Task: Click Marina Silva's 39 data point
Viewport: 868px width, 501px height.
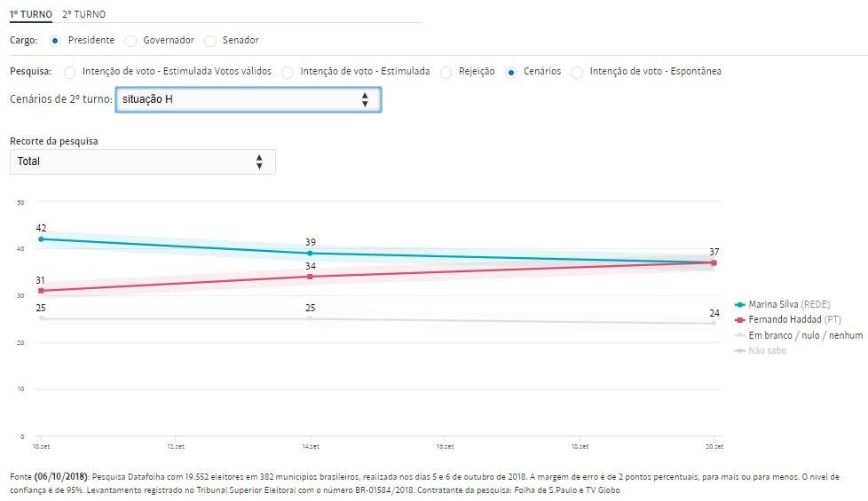Action: pos(310,254)
